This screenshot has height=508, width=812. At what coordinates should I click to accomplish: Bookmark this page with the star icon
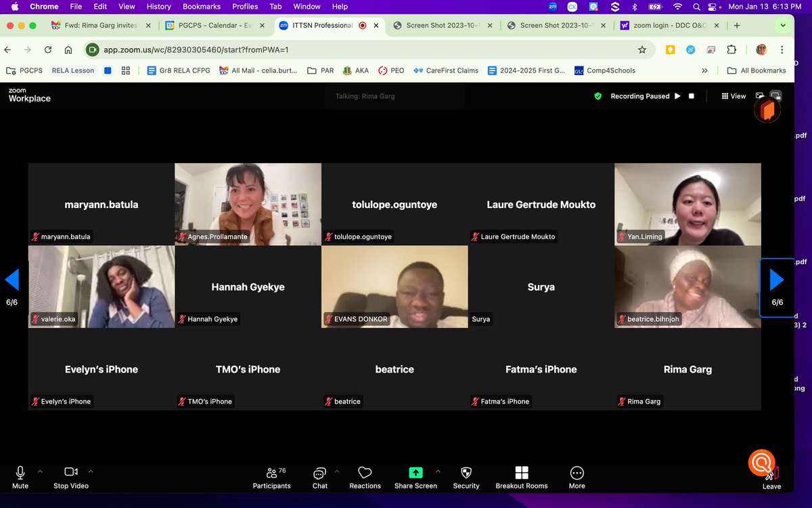[642, 49]
